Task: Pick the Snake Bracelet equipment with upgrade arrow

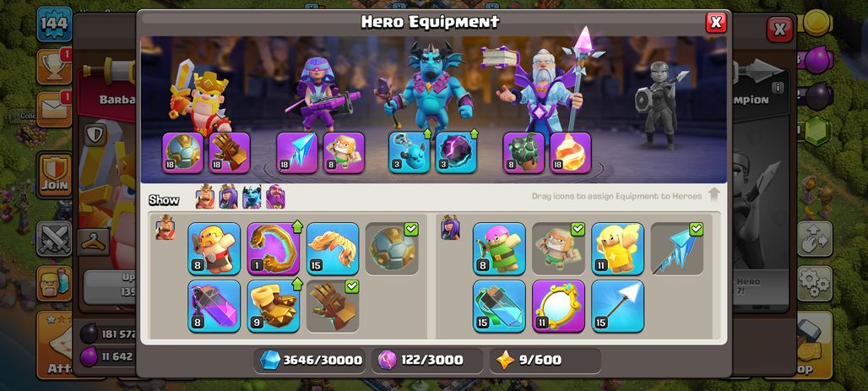Action: tap(274, 248)
